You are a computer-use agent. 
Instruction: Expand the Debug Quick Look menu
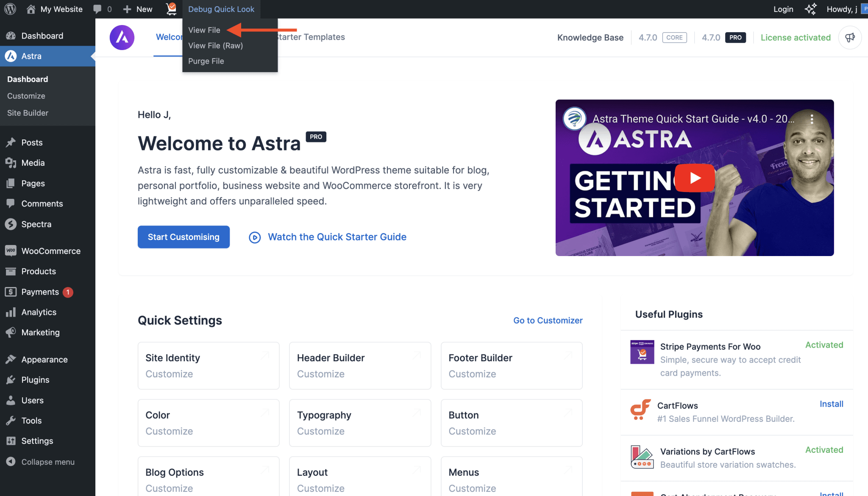[x=221, y=9]
